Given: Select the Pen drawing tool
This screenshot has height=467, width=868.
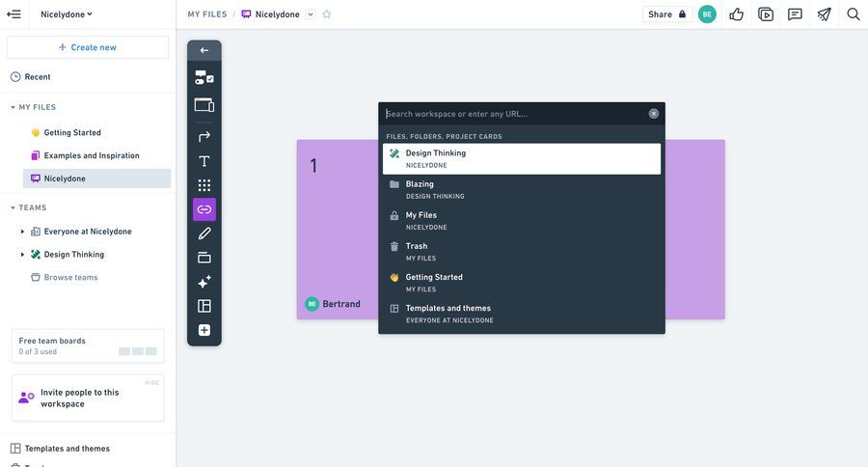Looking at the screenshot, I should coord(204,233).
